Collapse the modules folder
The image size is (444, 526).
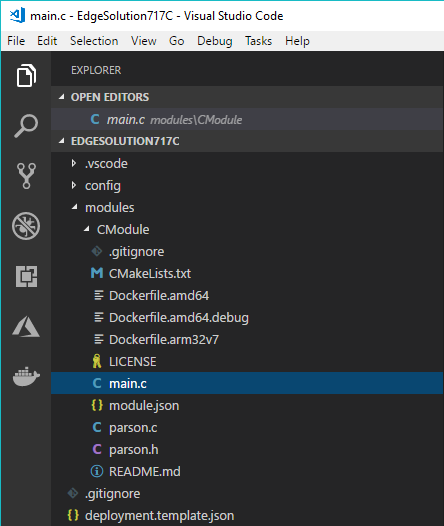[74, 207]
